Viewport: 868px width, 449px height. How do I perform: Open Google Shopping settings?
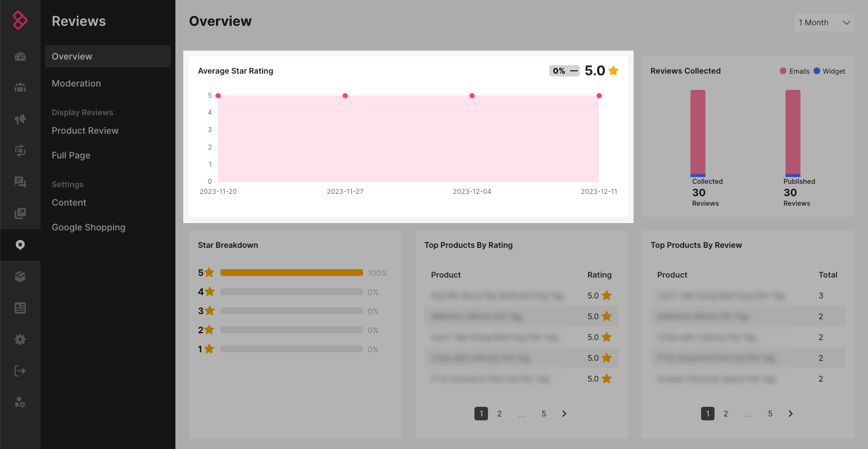[88, 227]
